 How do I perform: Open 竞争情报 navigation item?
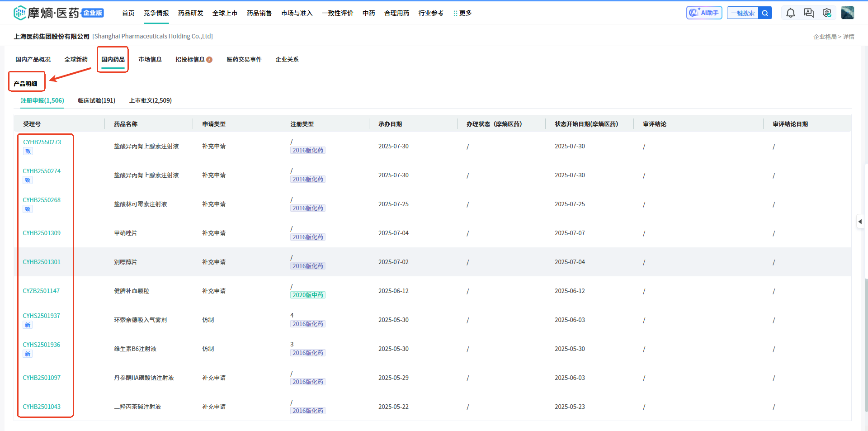pyautogui.click(x=156, y=13)
